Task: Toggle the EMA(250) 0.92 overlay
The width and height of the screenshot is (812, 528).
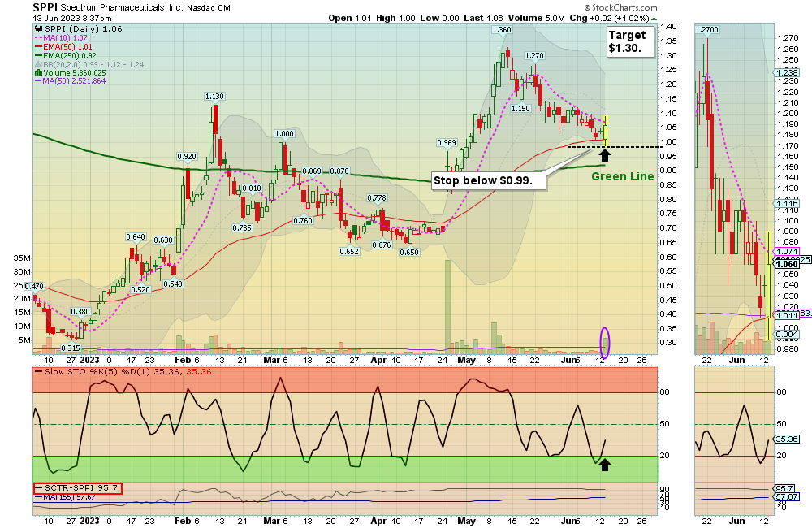Action: (67, 55)
